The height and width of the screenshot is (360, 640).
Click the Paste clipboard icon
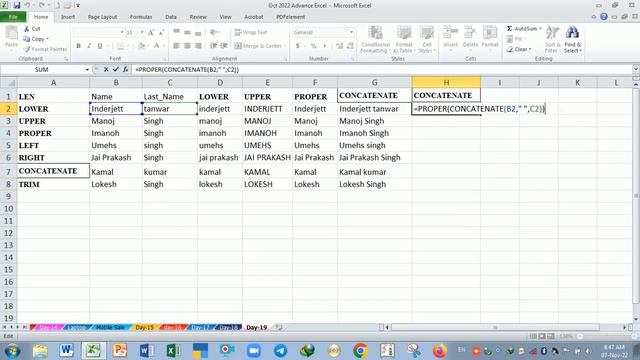[11, 33]
